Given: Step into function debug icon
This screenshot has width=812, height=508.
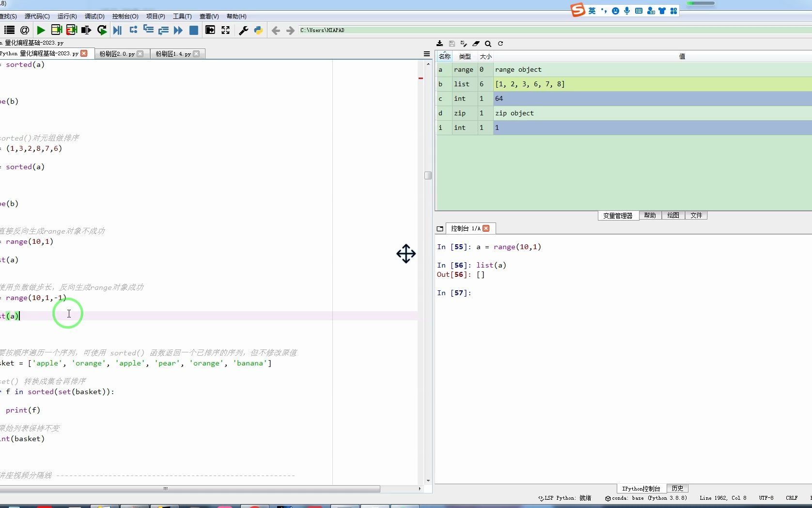Looking at the screenshot, I should click(148, 30).
